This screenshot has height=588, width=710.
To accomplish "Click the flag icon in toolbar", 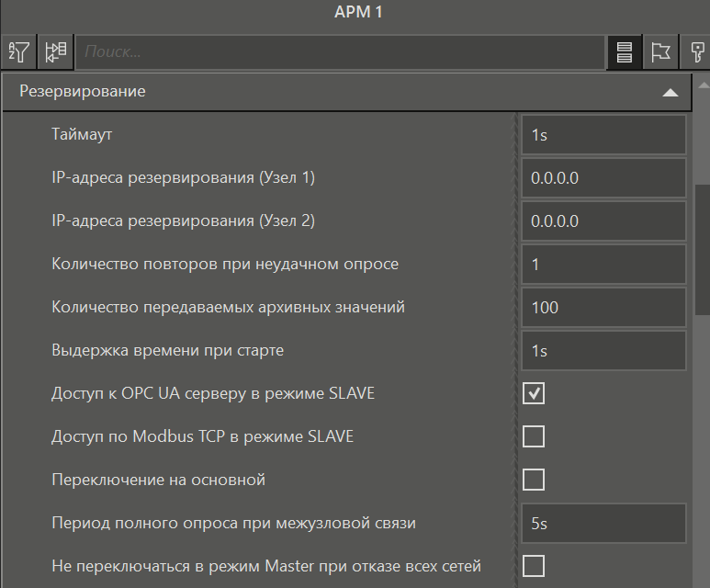I will [x=659, y=52].
